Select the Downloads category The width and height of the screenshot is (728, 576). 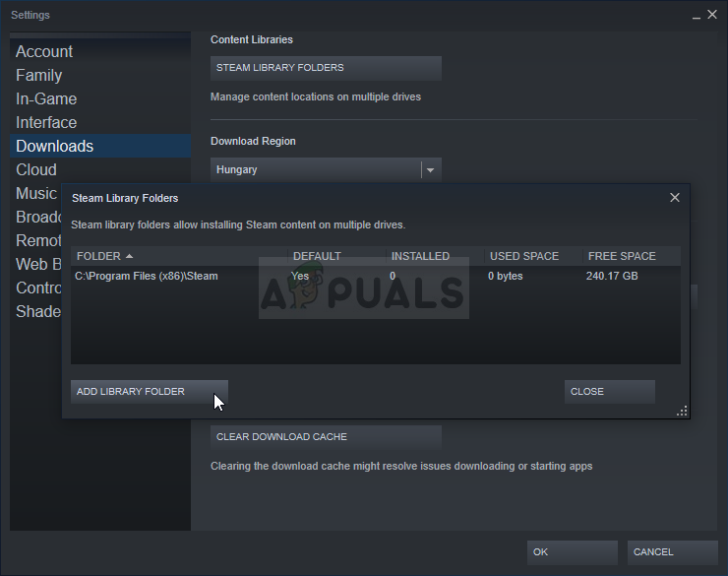point(99,146)
